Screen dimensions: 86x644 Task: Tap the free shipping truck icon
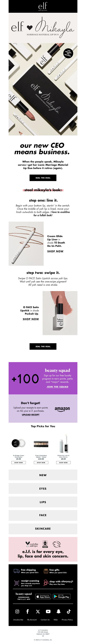click(x=17, y=571)
